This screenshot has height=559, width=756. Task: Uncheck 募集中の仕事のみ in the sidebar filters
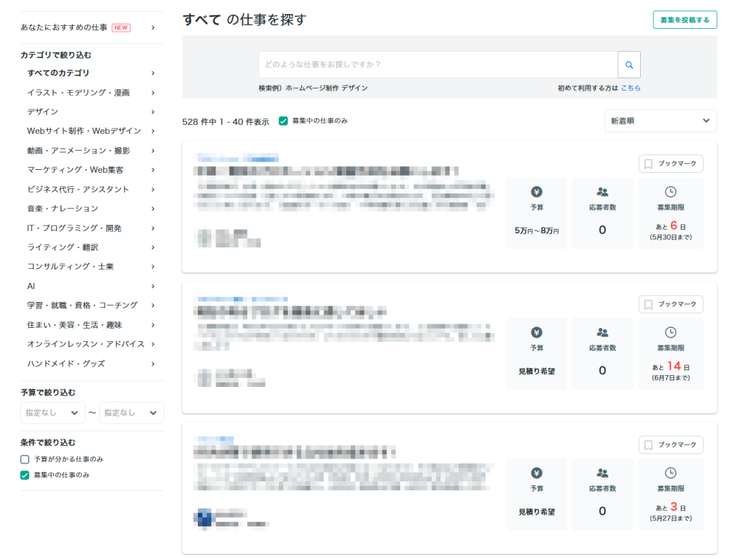pos(25,475)
